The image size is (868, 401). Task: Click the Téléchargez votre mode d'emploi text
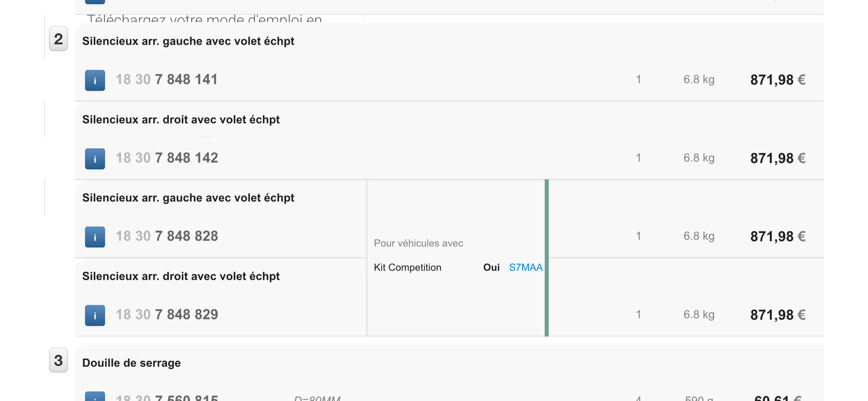[205, 19]
